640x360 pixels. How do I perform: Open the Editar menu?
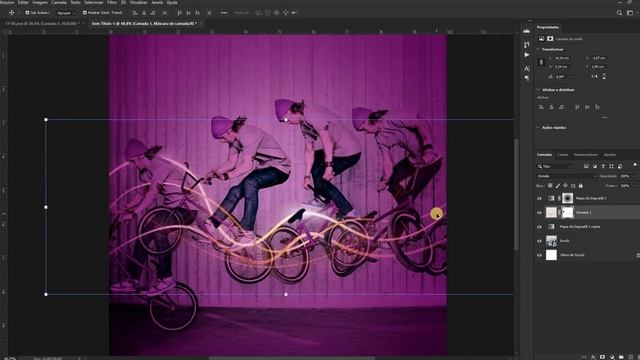pyautogui.click(x=23, y=2)
